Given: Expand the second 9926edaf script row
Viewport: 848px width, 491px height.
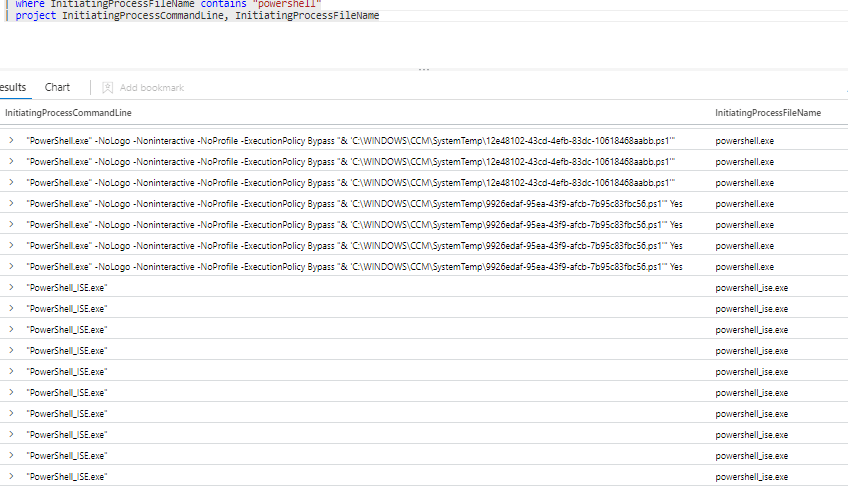Looking at the screenshot, I should point(11,224).
